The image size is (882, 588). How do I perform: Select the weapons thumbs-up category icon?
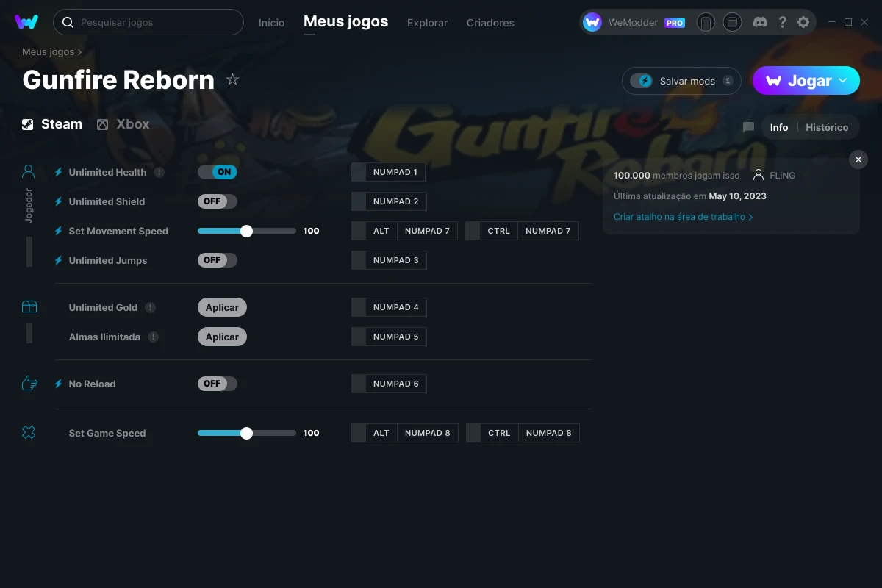[29, 383]
